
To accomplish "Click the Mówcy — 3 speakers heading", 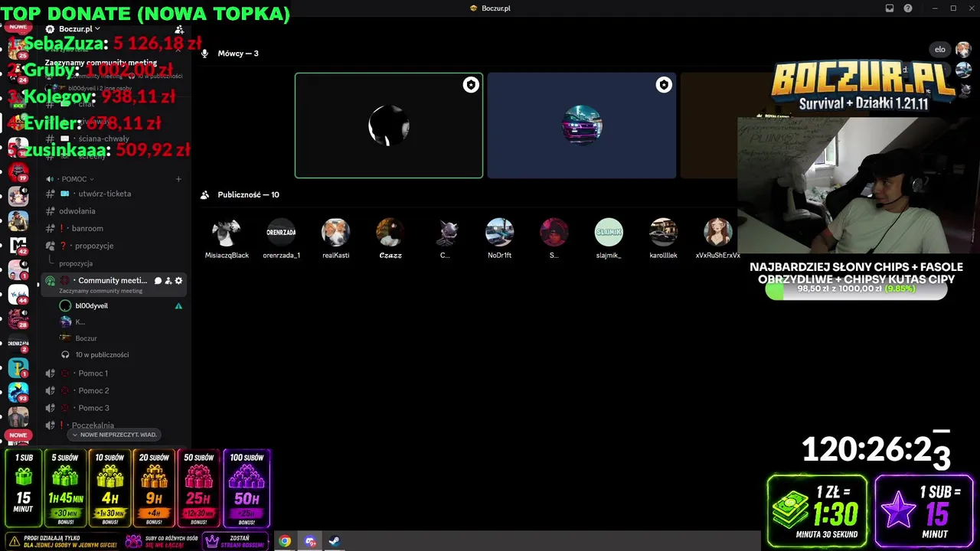I will click(x=237, y=54).
